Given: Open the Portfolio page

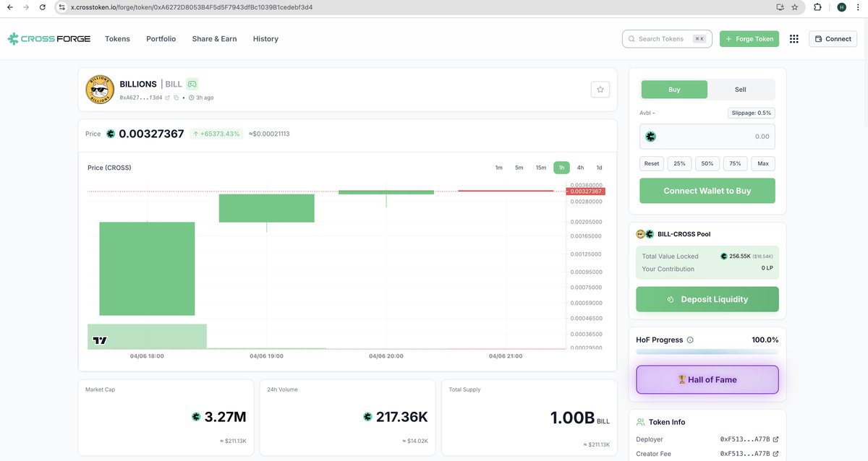Looking at the screenshot, I should (161, 39).
